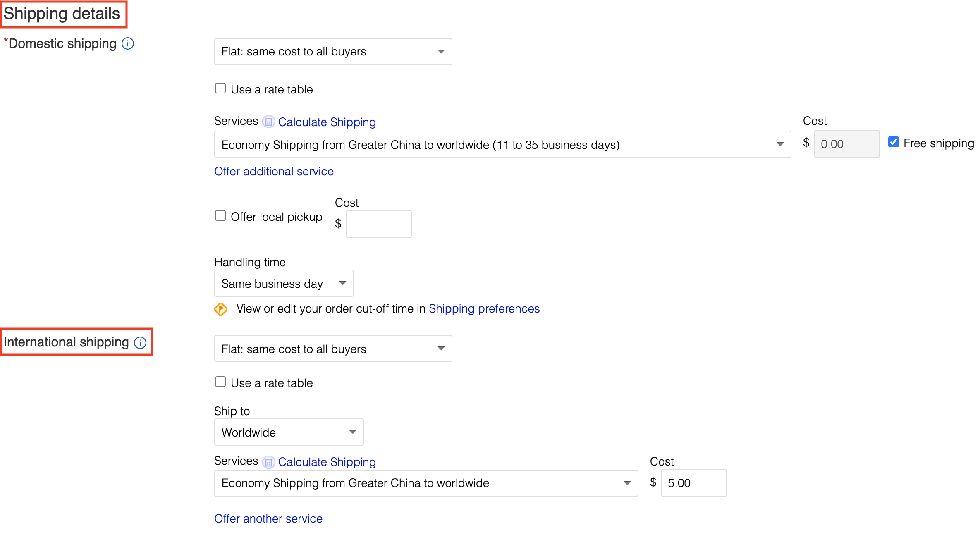Click the Domestic shipping info icon
The width and height of the screenshot is (980, 535).
click(x=128, y=43)
